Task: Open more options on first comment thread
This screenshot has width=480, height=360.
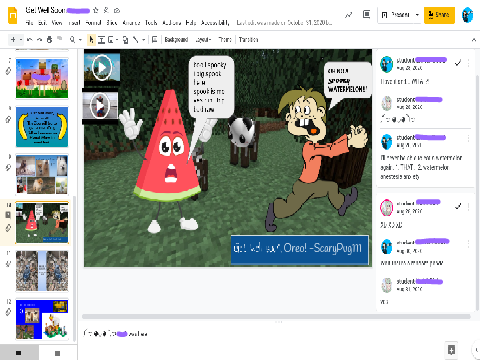Action: [x=468, y=62]
